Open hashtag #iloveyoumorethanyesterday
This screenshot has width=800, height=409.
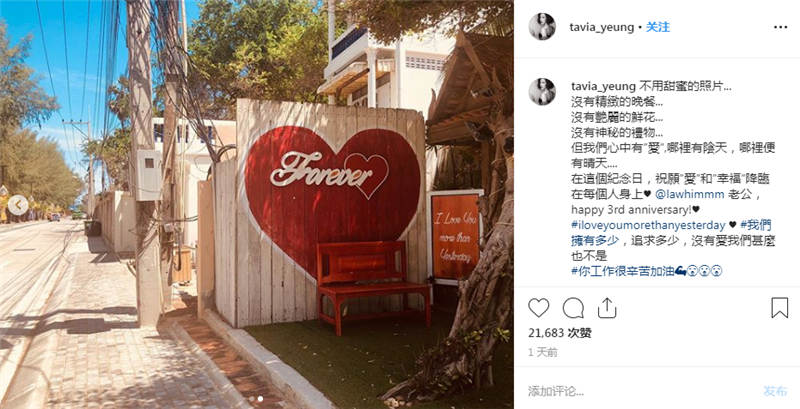(x=648, y=225)
